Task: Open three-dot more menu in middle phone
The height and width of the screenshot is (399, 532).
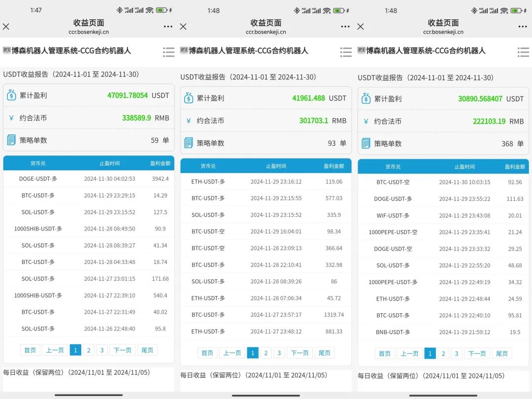Action: click(345, 27)
